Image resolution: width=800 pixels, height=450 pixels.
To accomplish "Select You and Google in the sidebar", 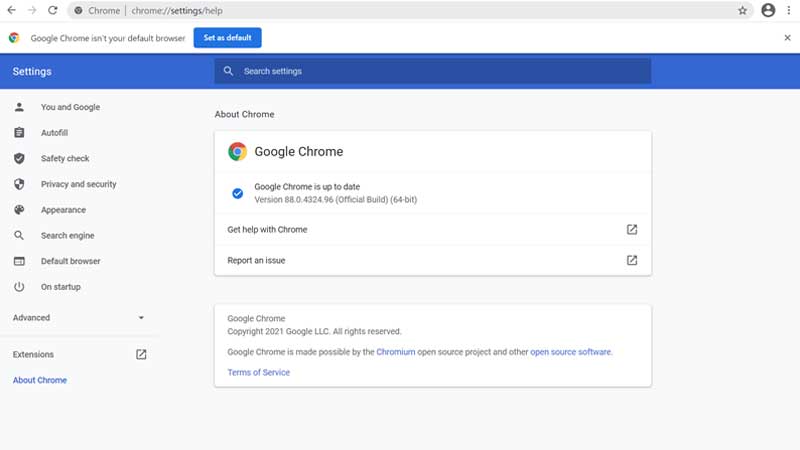I will pyautogui.click(x=70, y=107).
